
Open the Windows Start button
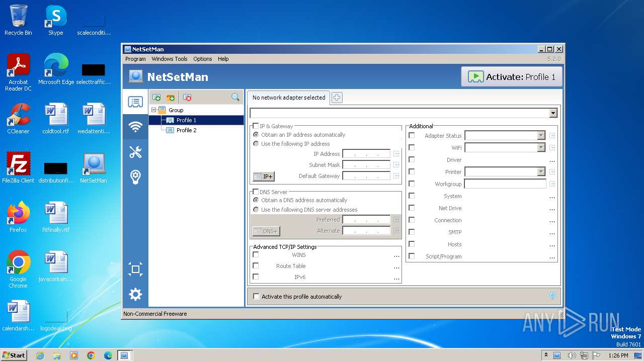point(14,355)
